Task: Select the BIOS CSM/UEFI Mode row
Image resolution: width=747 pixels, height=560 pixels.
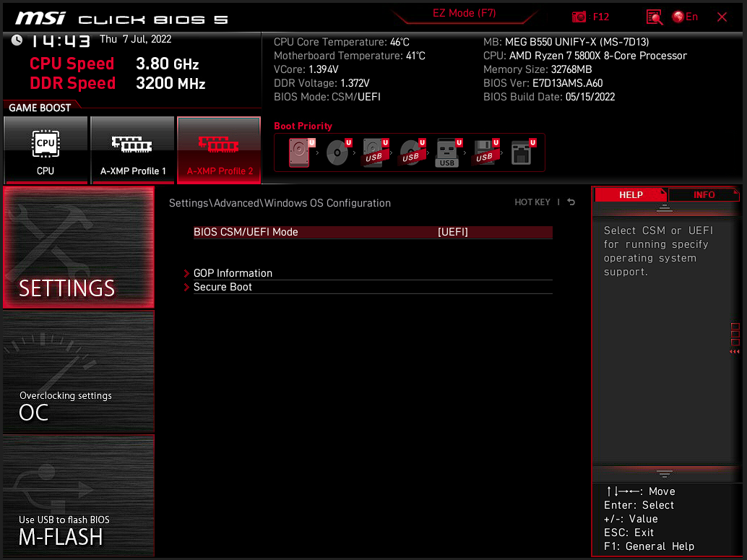Action: (x=373, y=232)
